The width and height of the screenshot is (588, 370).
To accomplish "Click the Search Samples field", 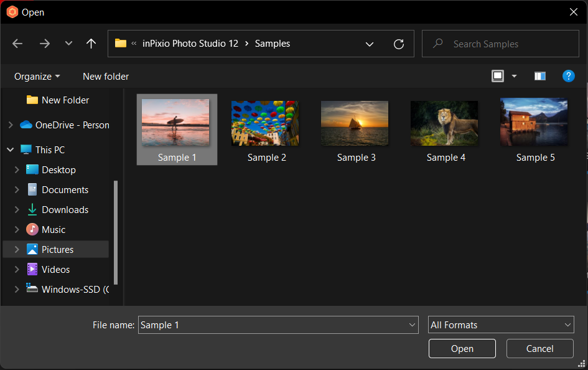I will 500,44.
